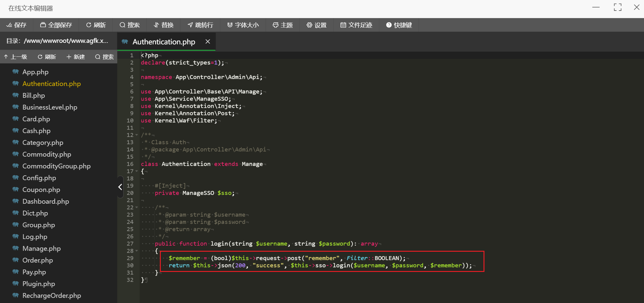The image size is (644, 303).
Task: Open Config.php in the file tree
Action: point(39,178)
